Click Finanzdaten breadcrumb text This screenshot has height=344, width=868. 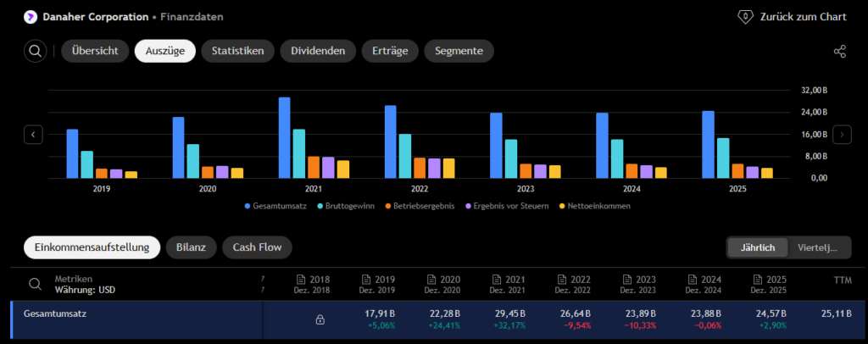[x=192, y=17]
